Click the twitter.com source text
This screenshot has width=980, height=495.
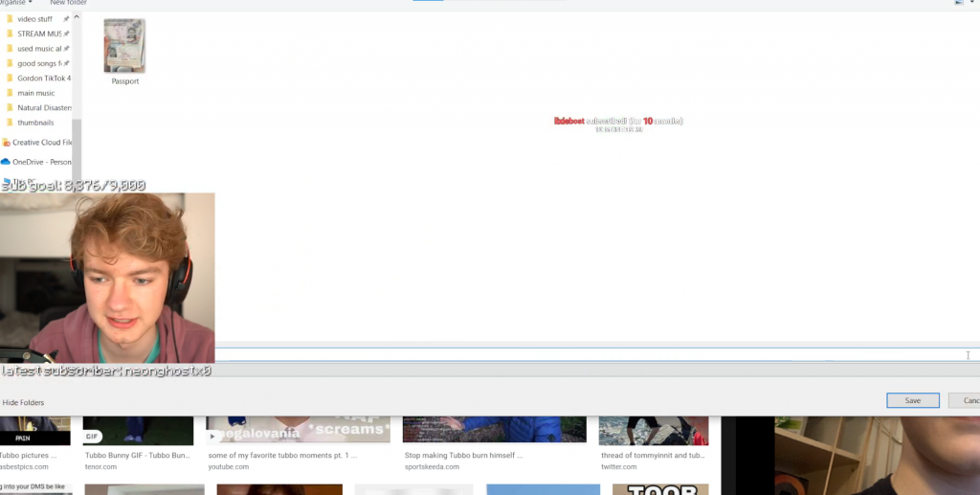click(619, 467)
